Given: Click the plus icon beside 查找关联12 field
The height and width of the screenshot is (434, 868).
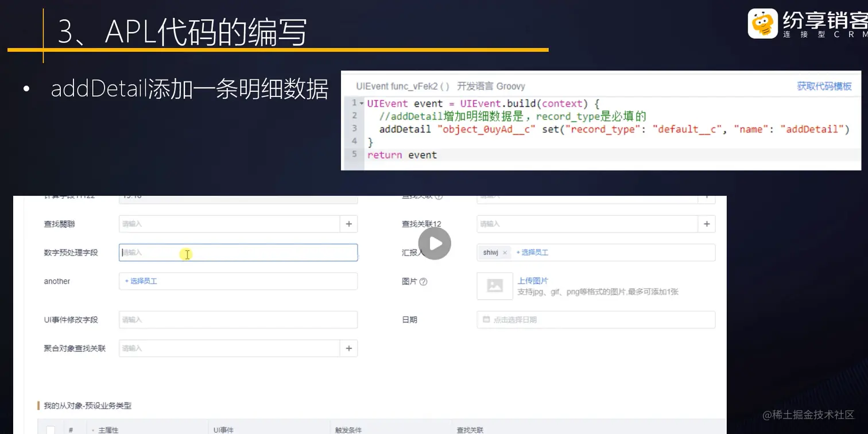Looking at the screenshot, I should [x=707, y=224].
